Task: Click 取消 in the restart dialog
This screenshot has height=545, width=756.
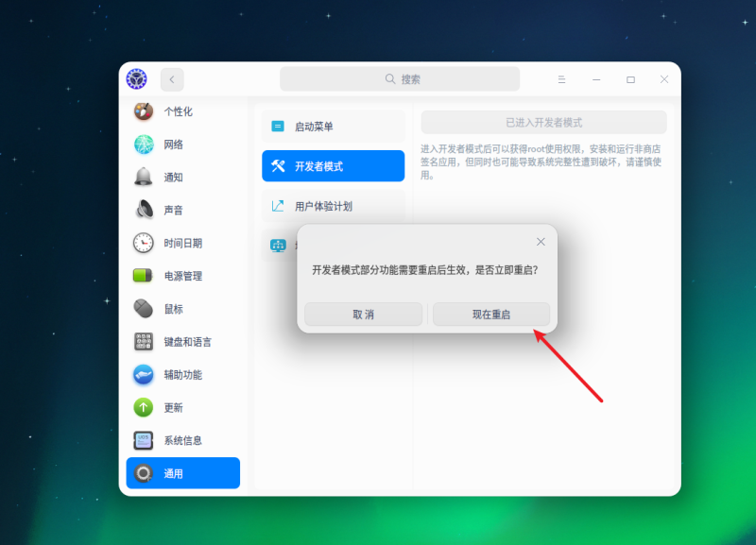Action: click(x=363, y=315)
